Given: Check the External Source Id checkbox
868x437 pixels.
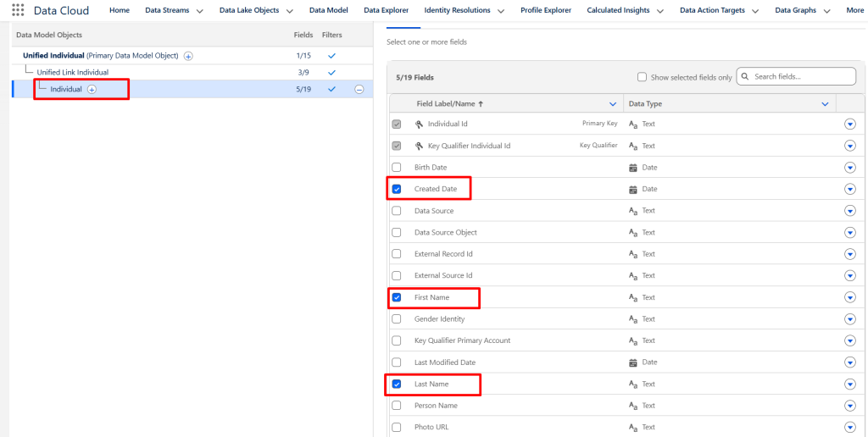Looking at the screenshot, I should click(397, 275).
